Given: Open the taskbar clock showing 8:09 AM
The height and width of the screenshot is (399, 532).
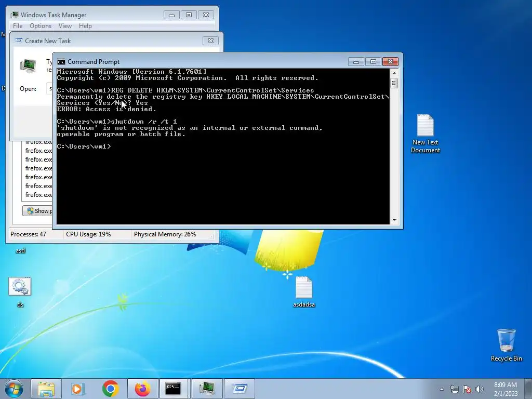Looking at the screenshot, I should coord(506,389).
